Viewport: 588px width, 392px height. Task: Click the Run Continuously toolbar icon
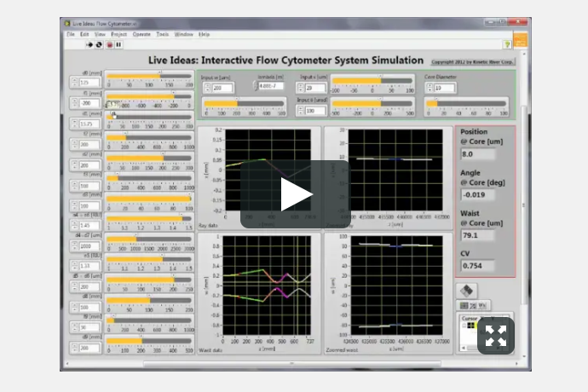click(99, 43)
